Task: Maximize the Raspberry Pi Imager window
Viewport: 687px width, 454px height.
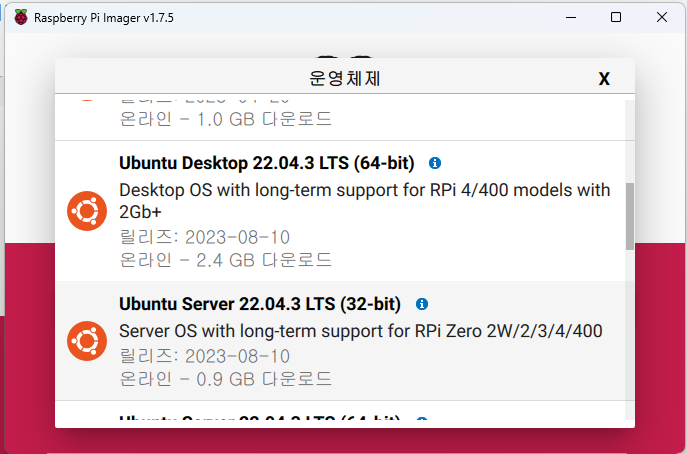Action: click(x=616, y=17)
